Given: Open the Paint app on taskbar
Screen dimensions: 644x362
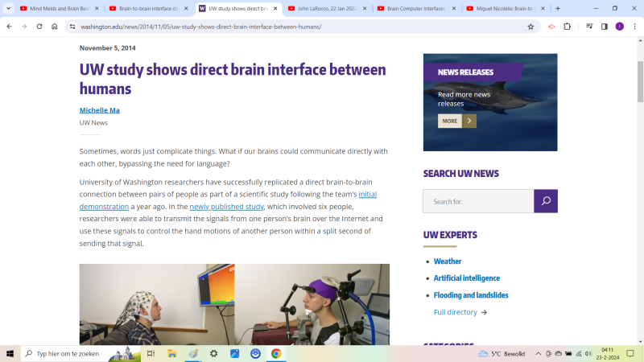Looking at the screenshot, I should [x=192, y=353].
